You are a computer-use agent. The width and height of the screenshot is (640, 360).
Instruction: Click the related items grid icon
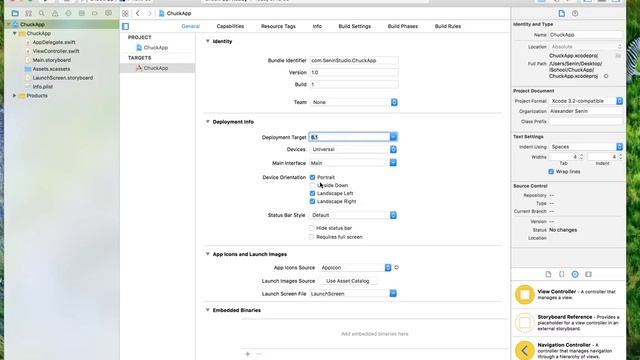coord(125,13)
